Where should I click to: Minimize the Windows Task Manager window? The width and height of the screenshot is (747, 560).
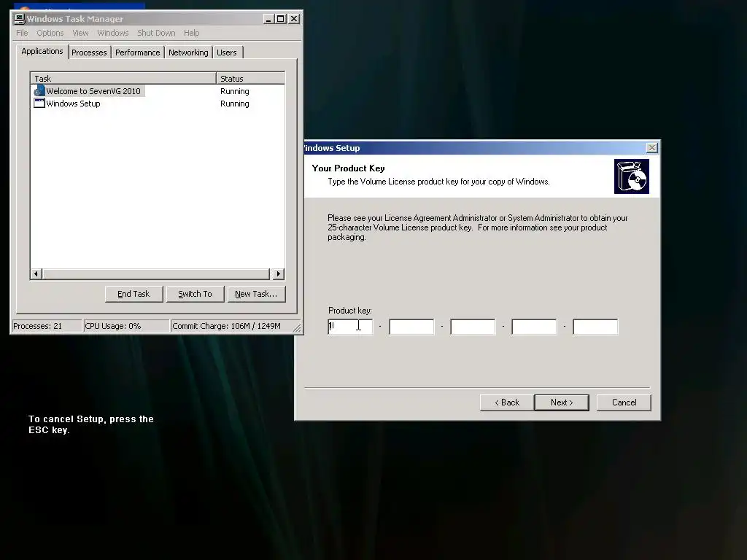point(268,18)
